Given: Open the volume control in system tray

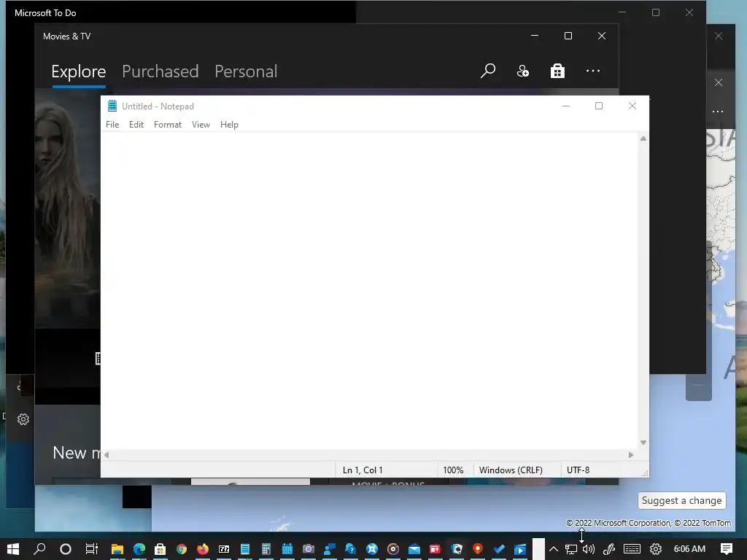Looking at the screenshot, I should (589, 549).
